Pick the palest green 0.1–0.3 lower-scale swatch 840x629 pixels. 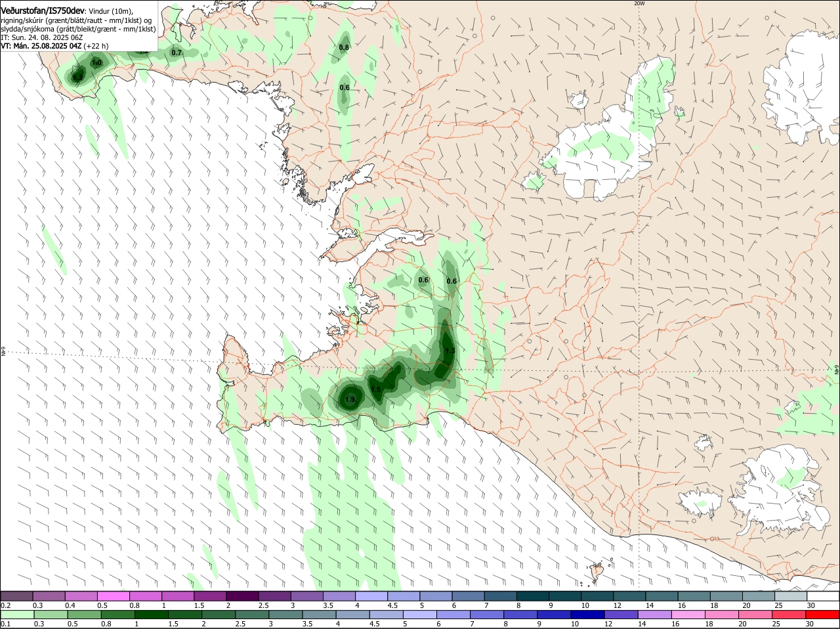(17, 615)
